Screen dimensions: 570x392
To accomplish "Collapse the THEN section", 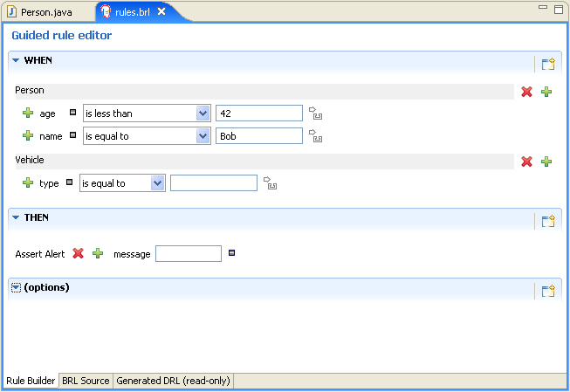I will coord(16,217).
